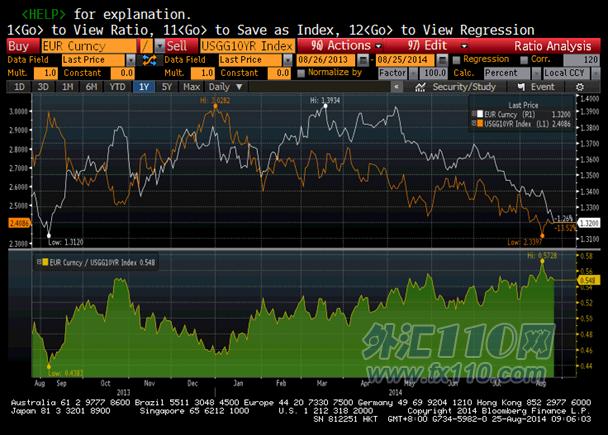Enable the Normalize by checkbox
The width and height of the screenshot is (608, 435).
tap(301, 73)
